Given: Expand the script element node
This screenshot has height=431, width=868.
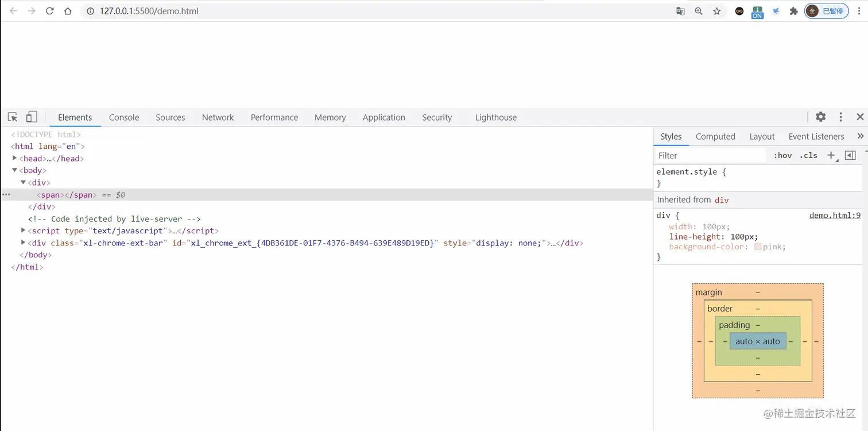Looking at the screenshot, I should pyautogui.click(x=24, y=230).
